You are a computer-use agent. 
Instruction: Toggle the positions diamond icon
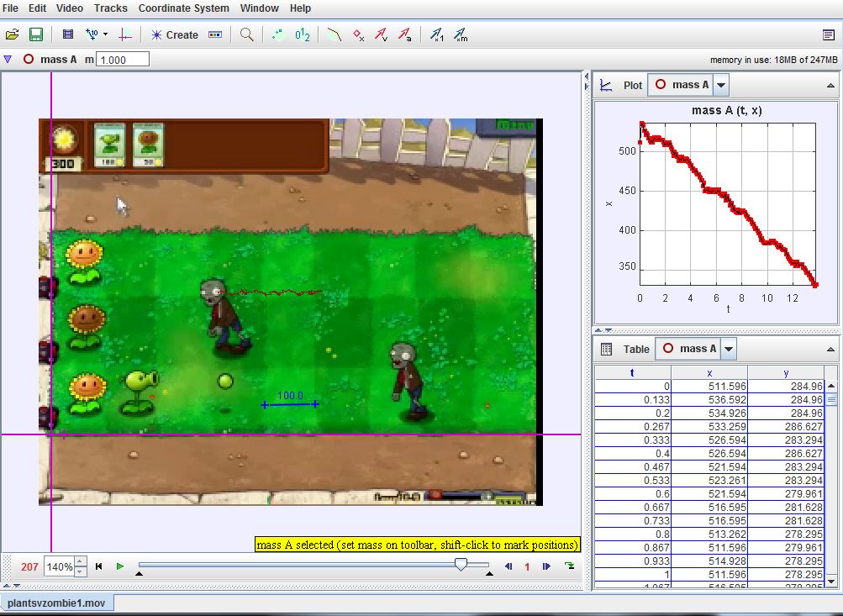pyautogui.click(x=358, y=35)
